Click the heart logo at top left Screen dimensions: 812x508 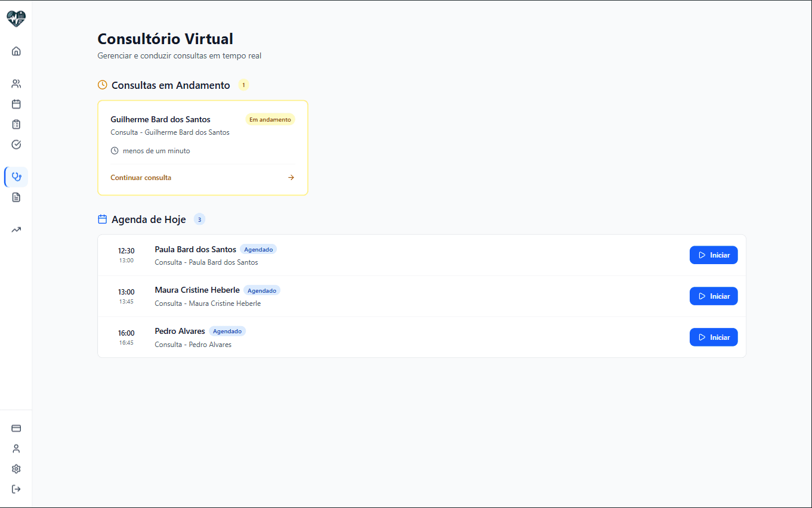click(x=16, y=19)
